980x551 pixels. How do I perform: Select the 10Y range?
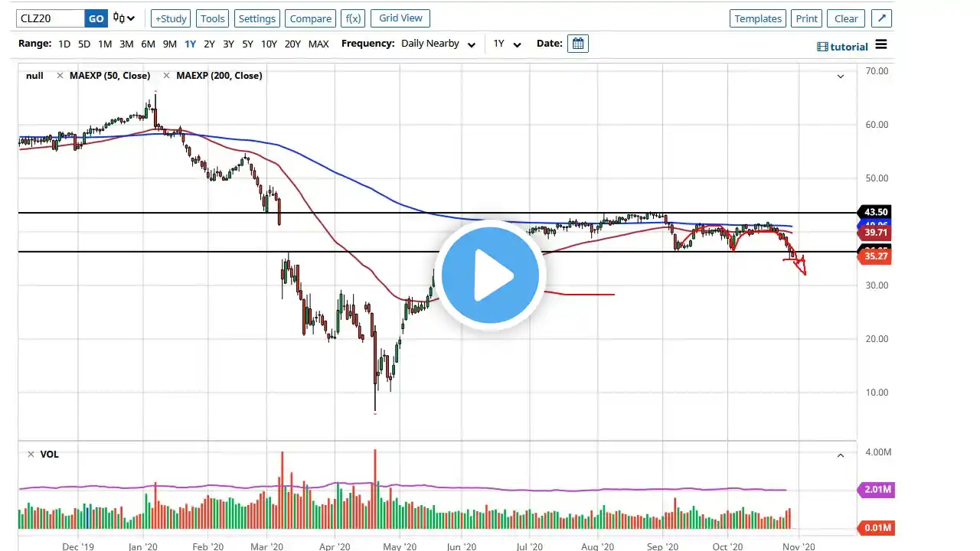click(269, 44)
